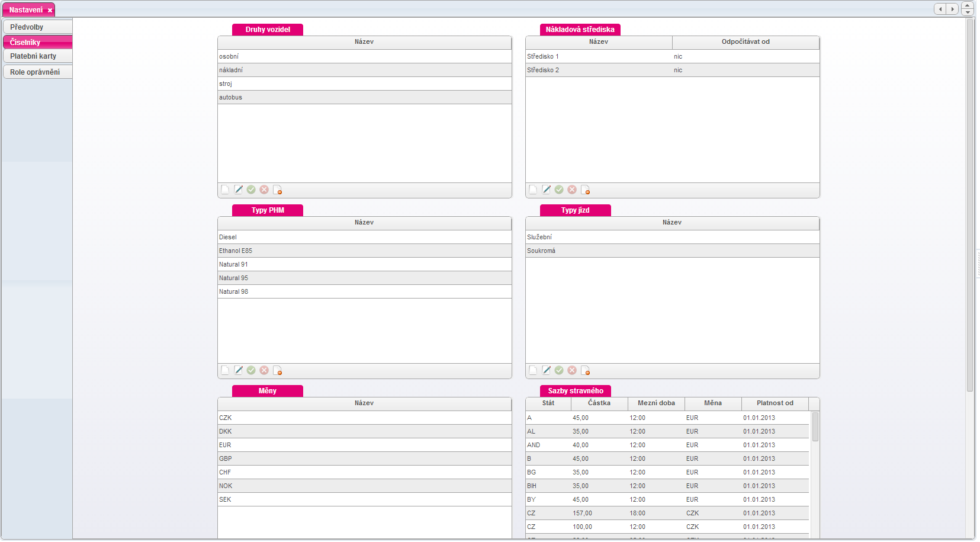Select the Středisko 1 row

(672, 56)
